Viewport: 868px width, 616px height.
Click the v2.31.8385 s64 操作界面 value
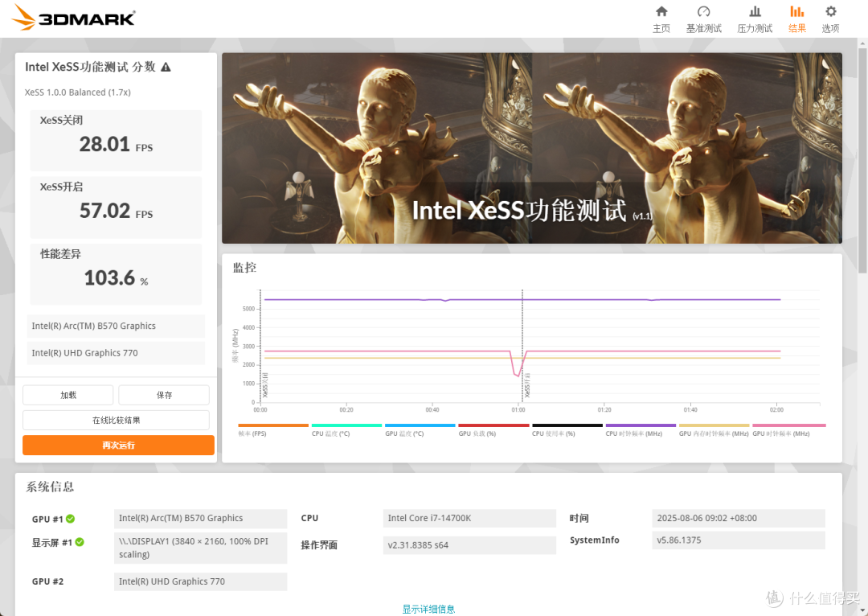pos(469,545)
